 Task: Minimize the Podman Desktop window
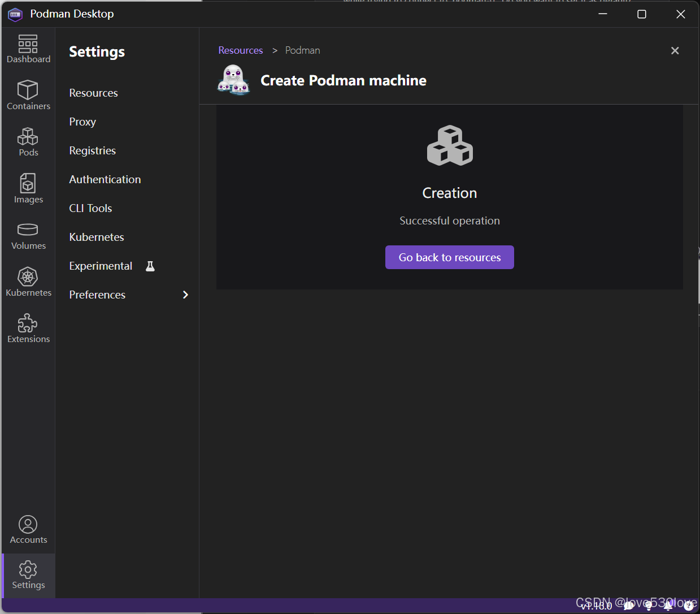coord(603,14)
